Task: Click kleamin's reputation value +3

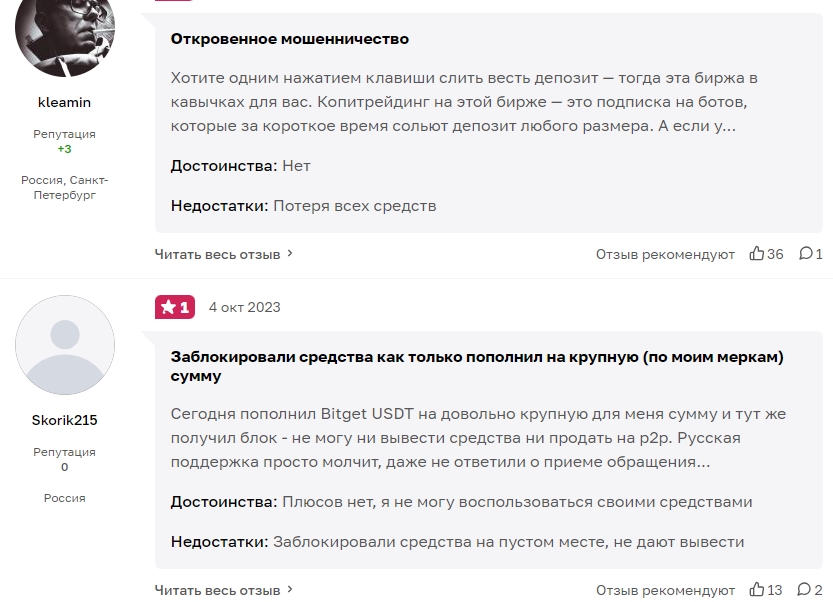Action: (x=64, y=149)
